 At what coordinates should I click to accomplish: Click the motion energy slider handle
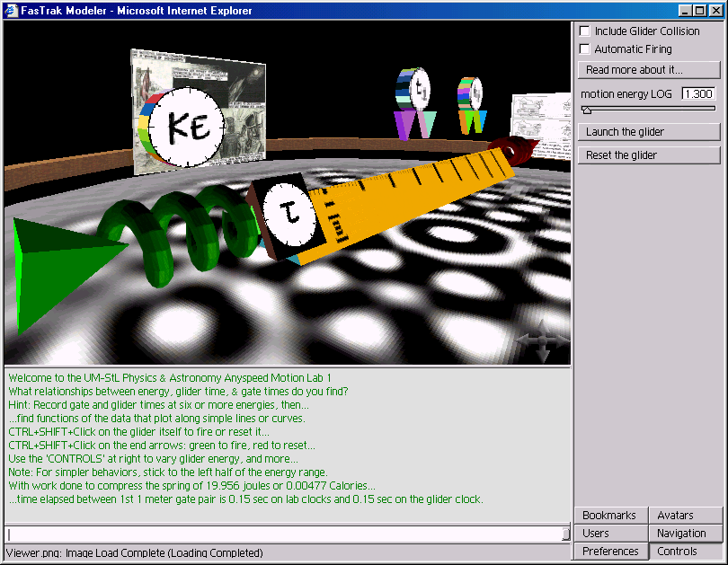click(587, 110)
